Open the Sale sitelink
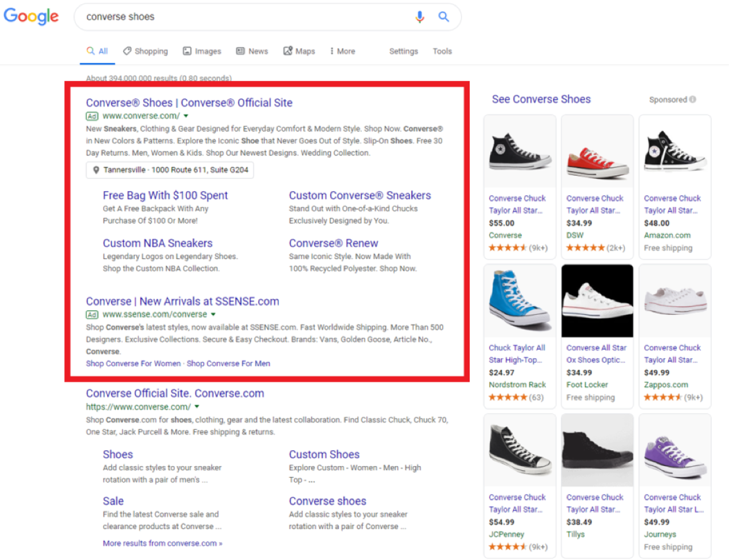This screenshot has width=740, height=560. [x=113, y=501]
